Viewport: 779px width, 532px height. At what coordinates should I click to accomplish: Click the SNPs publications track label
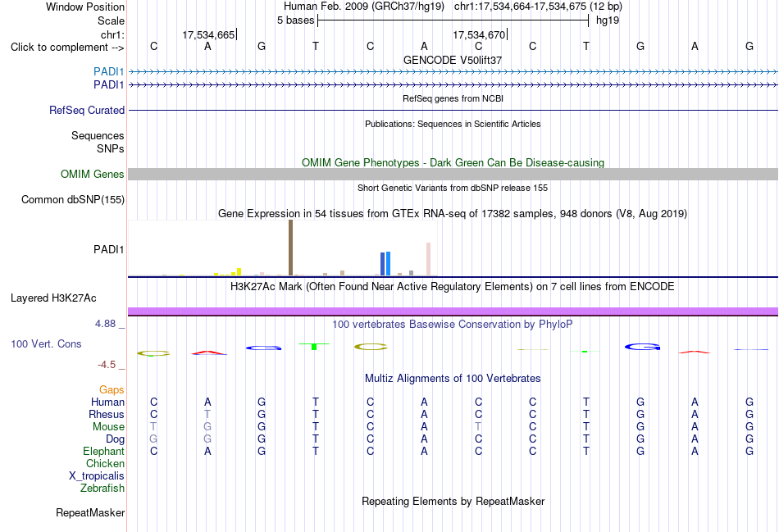pos(111,148)
